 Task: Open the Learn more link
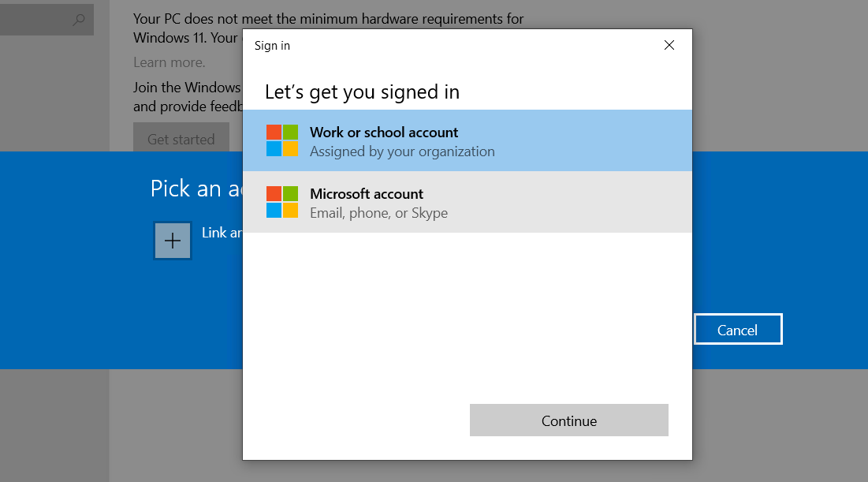click(169, 62)
